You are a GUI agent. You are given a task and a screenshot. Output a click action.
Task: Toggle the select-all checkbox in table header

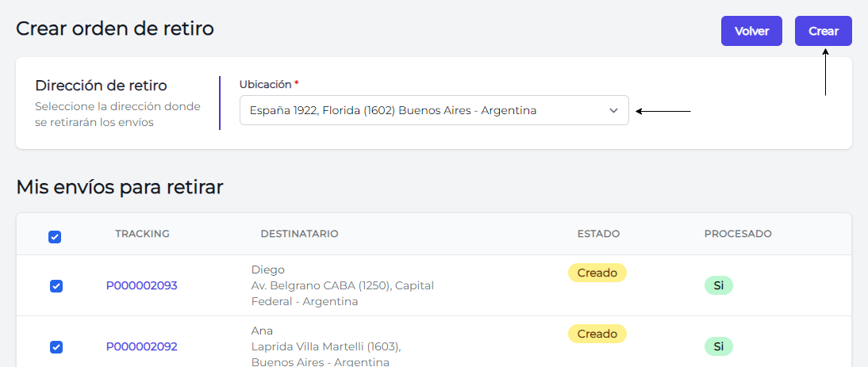(55, 236)
